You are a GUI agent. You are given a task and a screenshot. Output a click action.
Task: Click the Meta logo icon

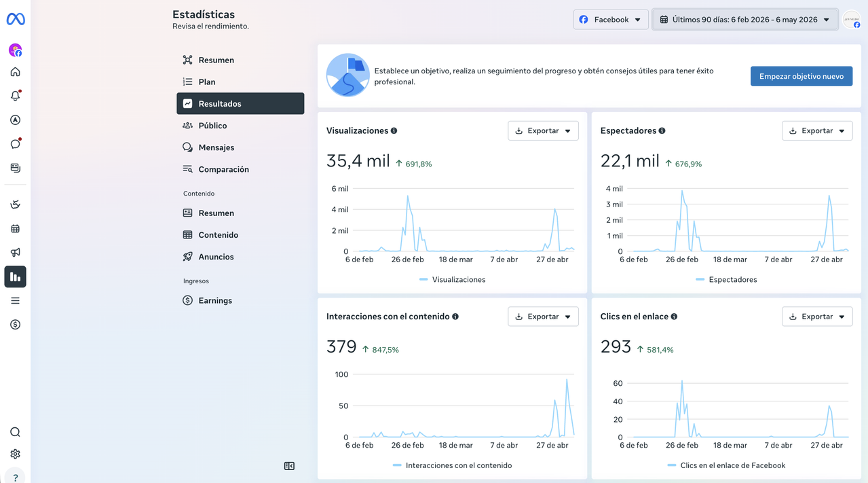[16, 20]
